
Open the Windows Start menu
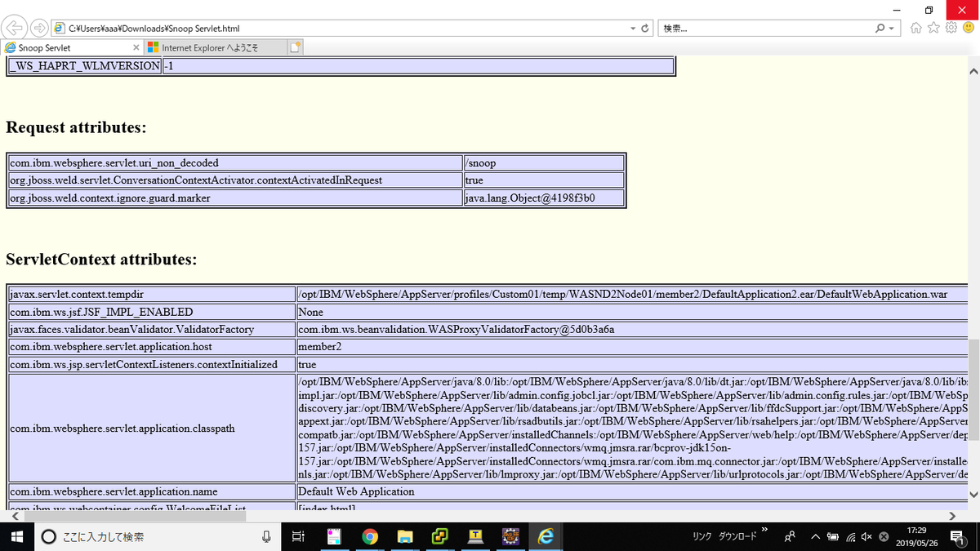pos(16,536)
